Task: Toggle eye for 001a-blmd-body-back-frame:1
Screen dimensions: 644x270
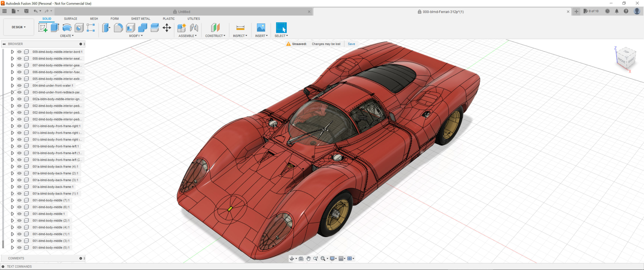Action: point(19,187)
